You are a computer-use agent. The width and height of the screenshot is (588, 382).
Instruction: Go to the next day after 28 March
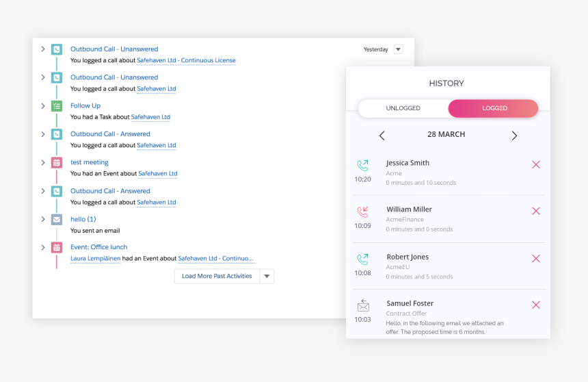click(514, 136)
